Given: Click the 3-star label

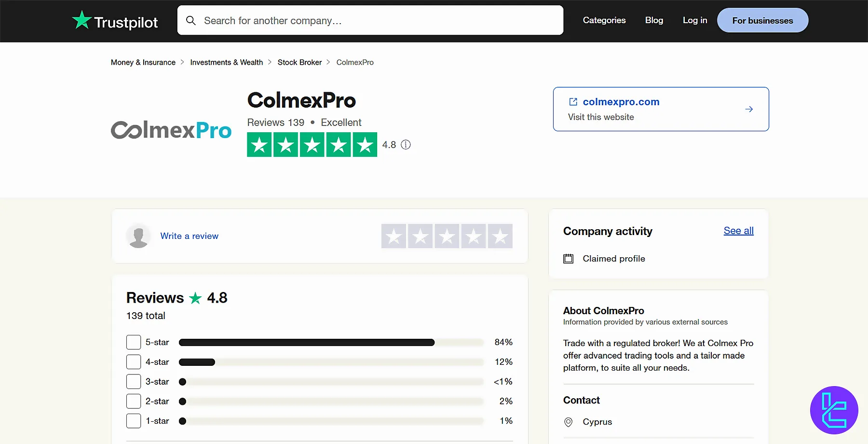Looking at the screenshot, I should click(x=157, y=382).
